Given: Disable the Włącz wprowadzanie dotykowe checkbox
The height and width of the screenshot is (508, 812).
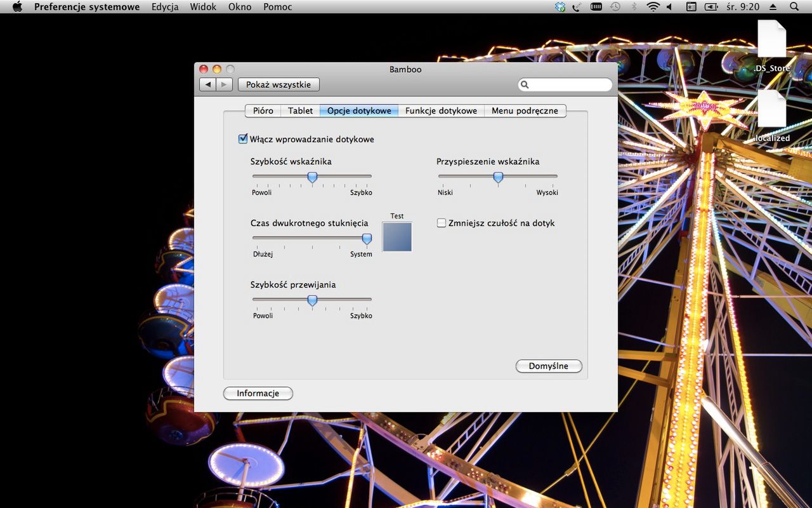Looking at the screenshot, I should click(x=243, y=139).
